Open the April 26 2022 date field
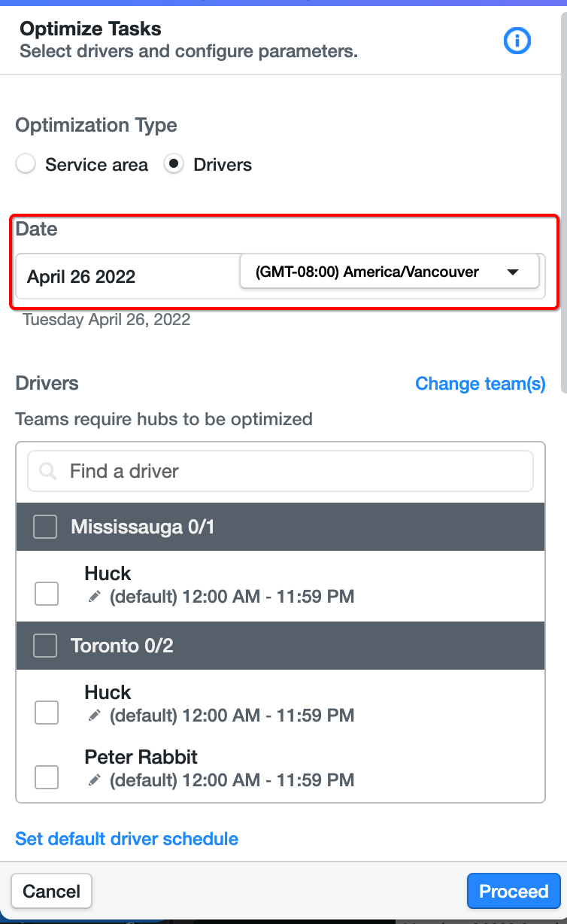This screenshot has height=924, width=567. (126, 276)
